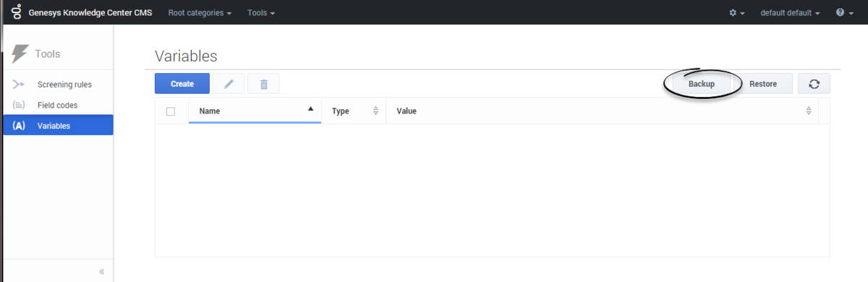
Task: Click the Variables (A) sidebar icon
Action: click(x=20, y=126)
